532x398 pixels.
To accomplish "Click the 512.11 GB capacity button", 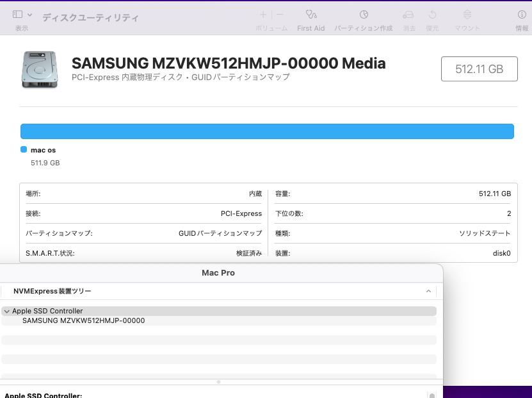I will tap(479, 69).
